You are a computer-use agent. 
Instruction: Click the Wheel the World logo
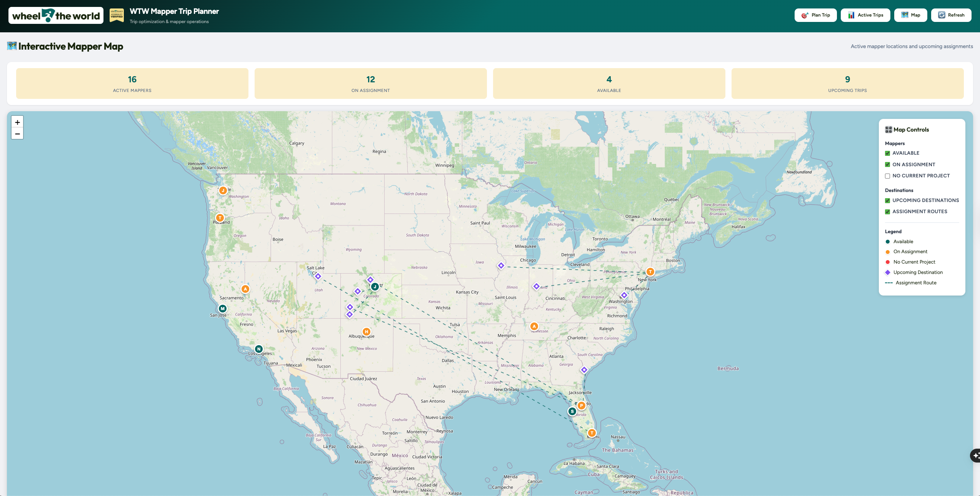[55, 15]
